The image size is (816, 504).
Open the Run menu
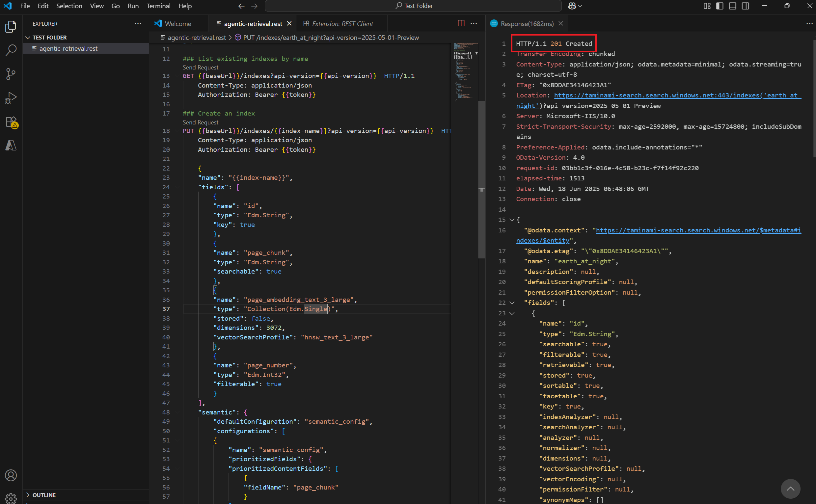[x=133, y=6]
